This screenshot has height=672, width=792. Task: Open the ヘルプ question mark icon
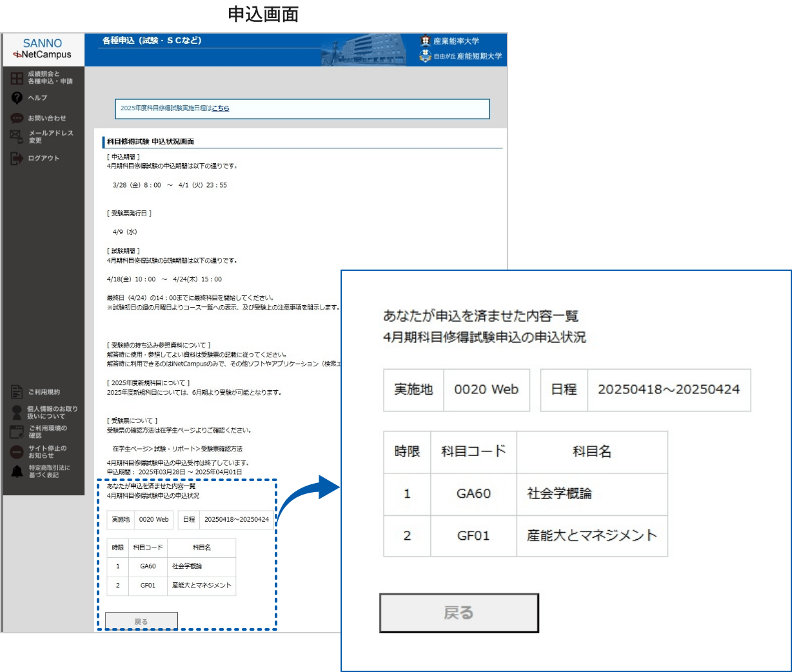pos(17,98)
